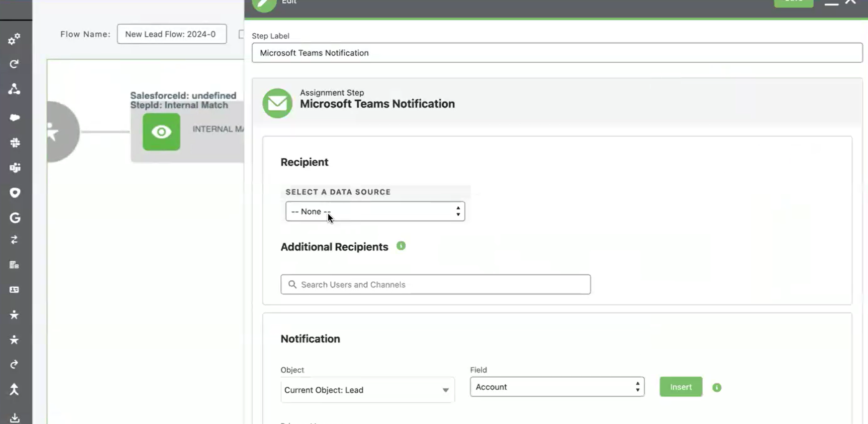Click info icon next to Insert button
Viewport: 868px width, 424px height.
pos(717,387)
